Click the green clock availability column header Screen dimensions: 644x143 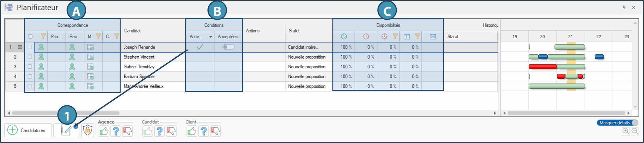[x=344, y=37]
